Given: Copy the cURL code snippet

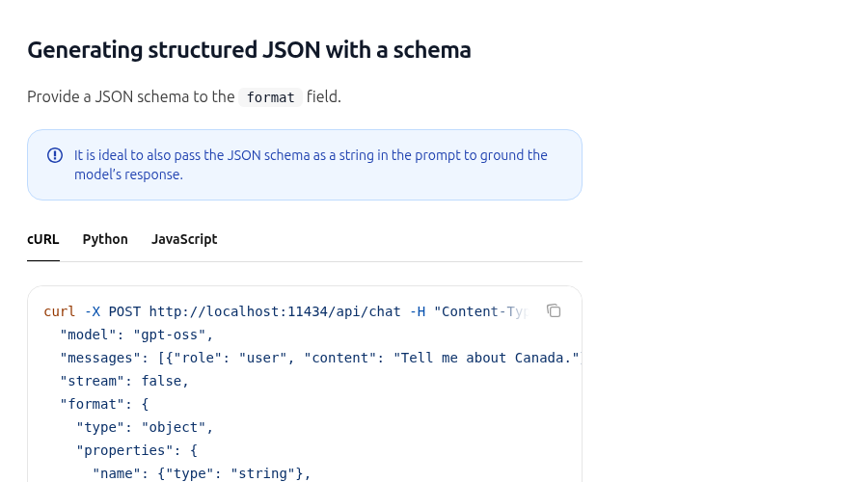Looking at the screenshot, I should point(554,311).
